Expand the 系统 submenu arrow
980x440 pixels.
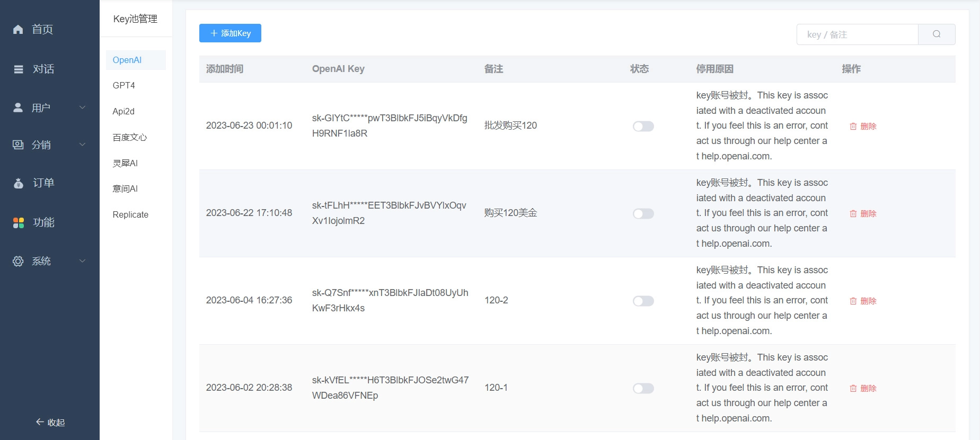pyautogui.click(x=82, y=261)
